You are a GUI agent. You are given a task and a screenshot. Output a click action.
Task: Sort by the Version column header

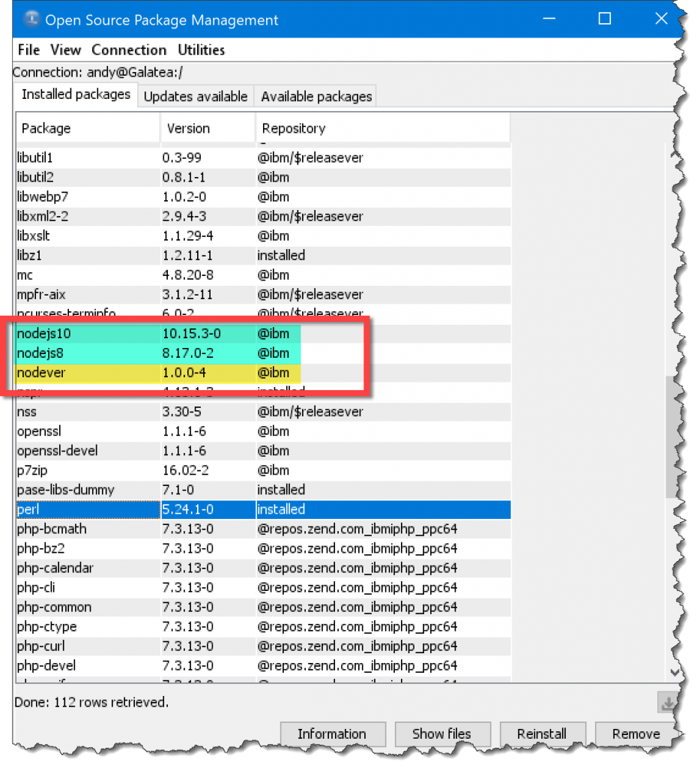click(x=208, y=128)
